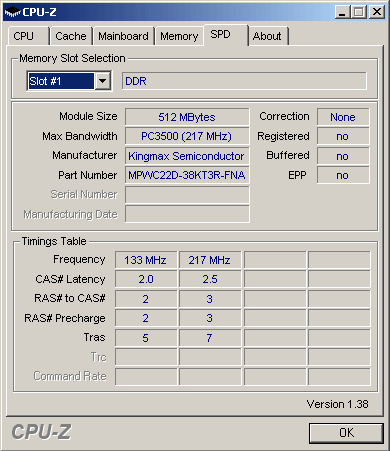Open the About tab

tap(268, 36)
